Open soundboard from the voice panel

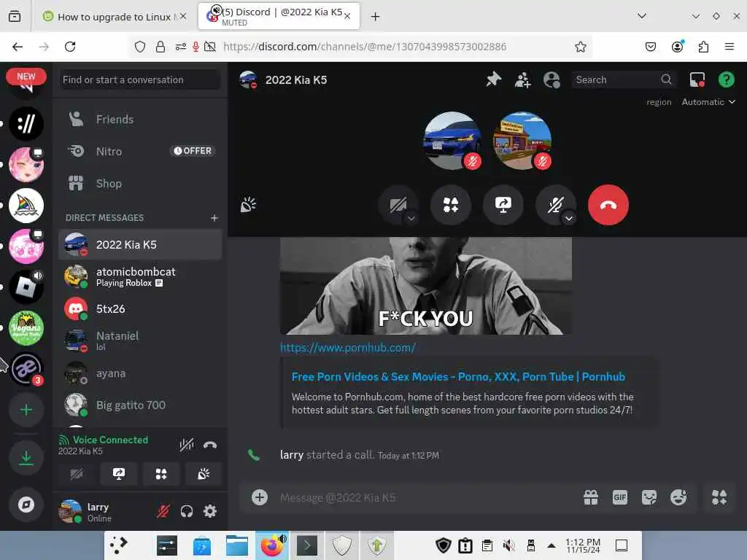pos(204,474)
